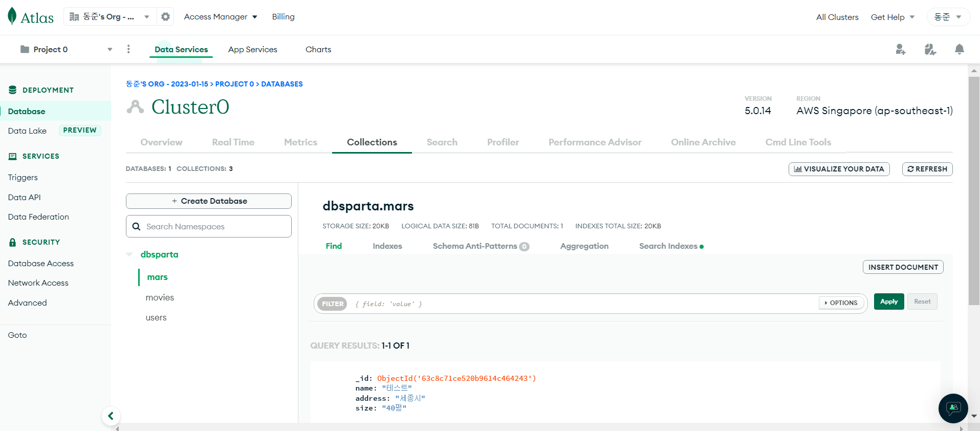Switch to the Indexes tab
This screenshot has width=980, height=431.
point(387,246)
